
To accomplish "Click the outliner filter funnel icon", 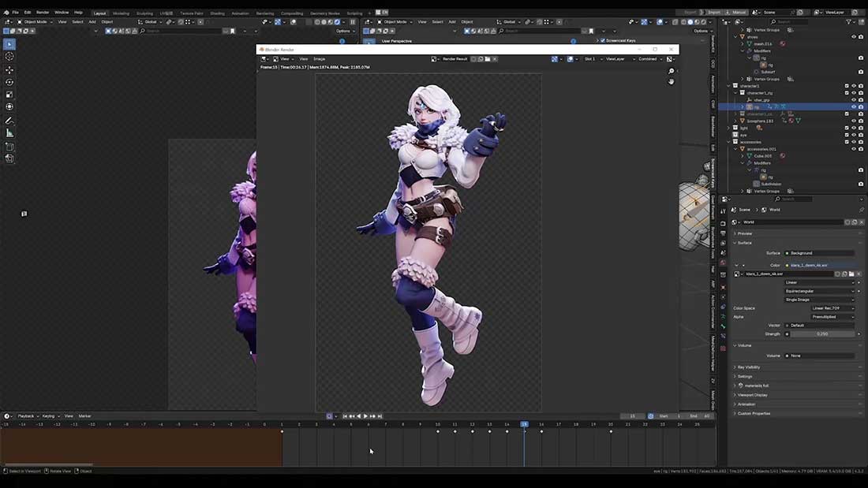I will 848,21.
